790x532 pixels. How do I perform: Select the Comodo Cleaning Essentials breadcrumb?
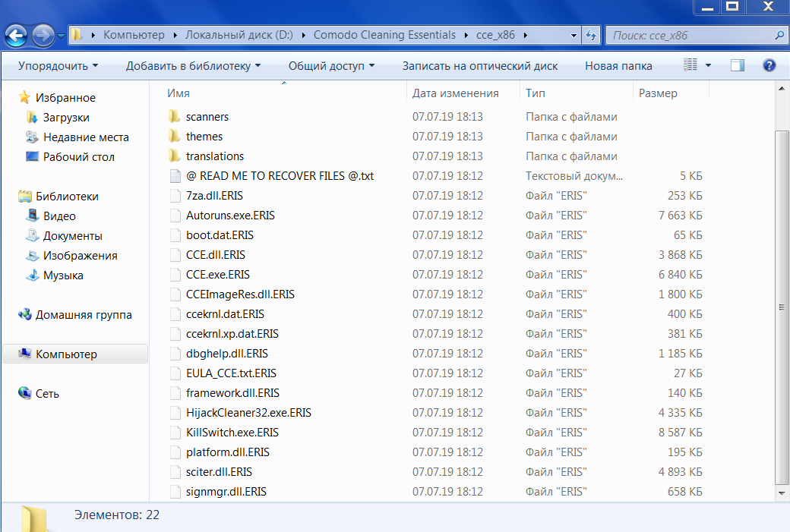[x=384, y=35]
